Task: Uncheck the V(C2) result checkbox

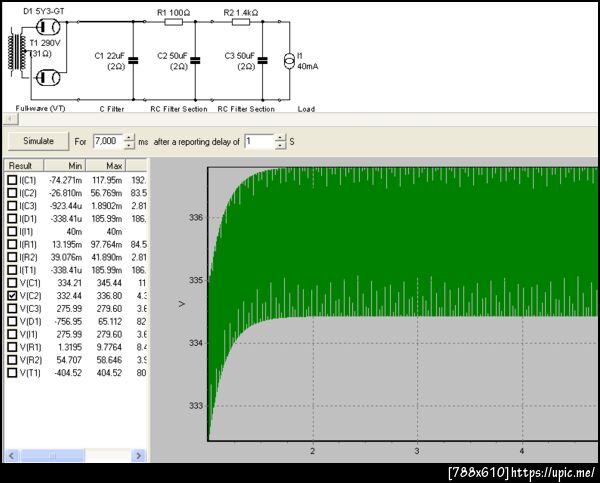Action: click(13, 295)
